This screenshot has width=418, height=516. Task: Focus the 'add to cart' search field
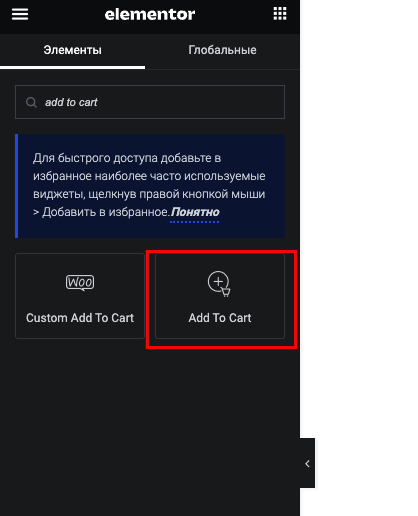coord(150,102)
